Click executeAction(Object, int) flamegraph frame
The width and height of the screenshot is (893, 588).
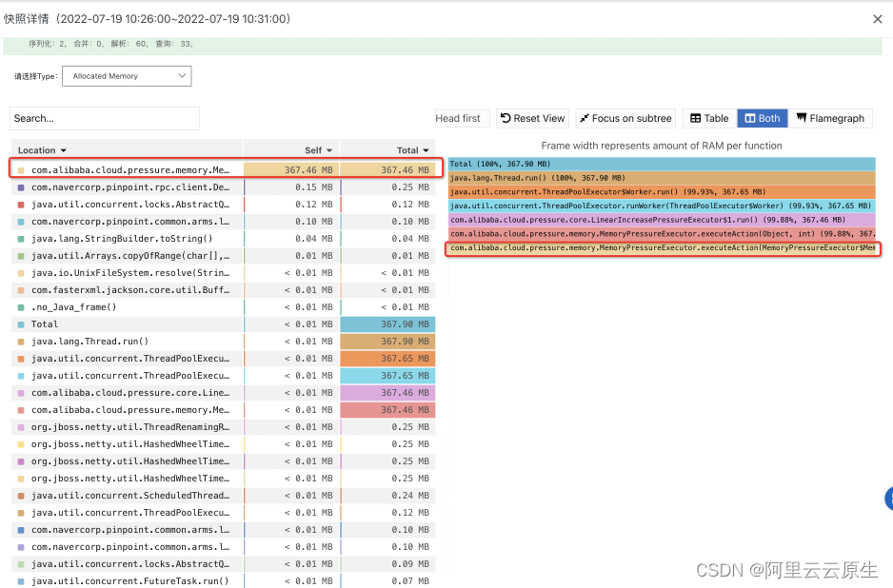tap(662, 234)
